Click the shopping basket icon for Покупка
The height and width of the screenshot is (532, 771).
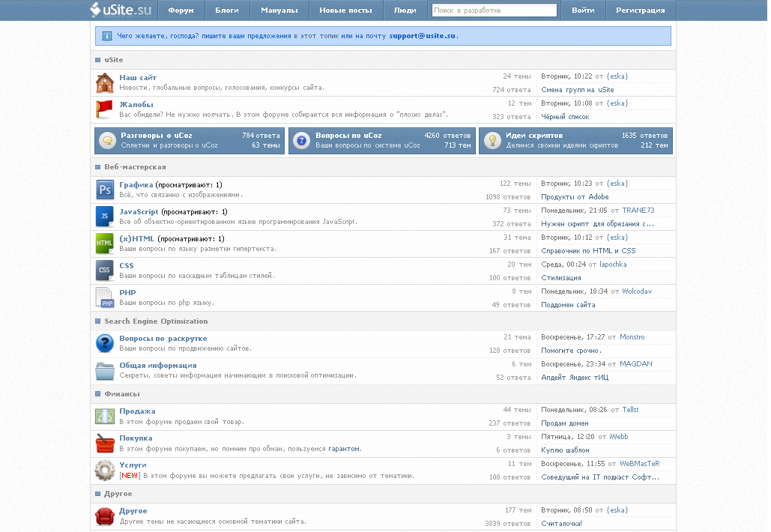[105, 443]
